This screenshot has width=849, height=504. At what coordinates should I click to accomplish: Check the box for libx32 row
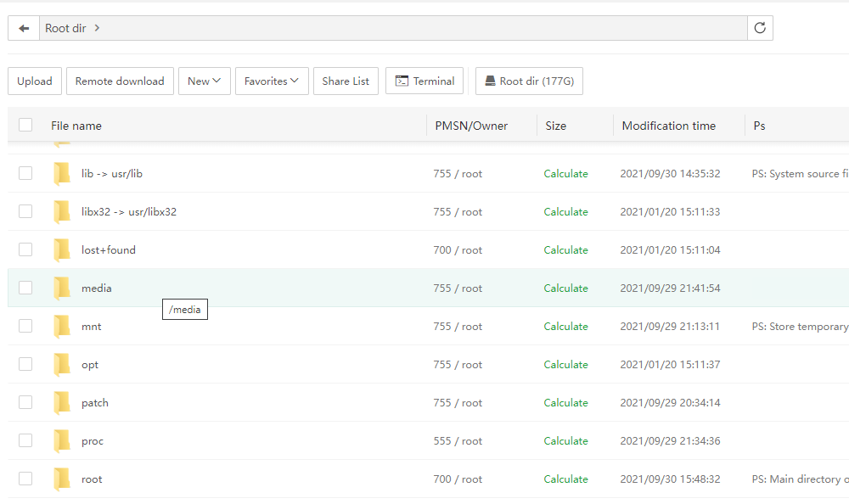25,211
